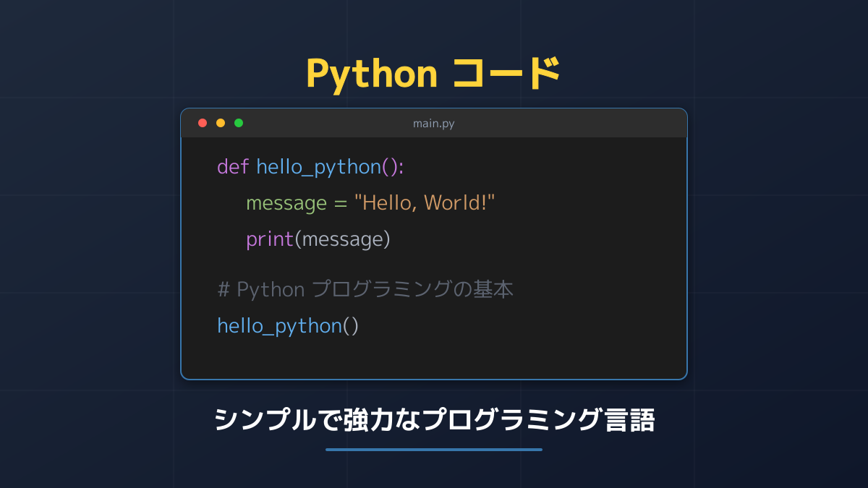Viewport: 868px width, 488px height.
Task: Click the gray Python プログラミングの基本 comment
Action: 375,290
